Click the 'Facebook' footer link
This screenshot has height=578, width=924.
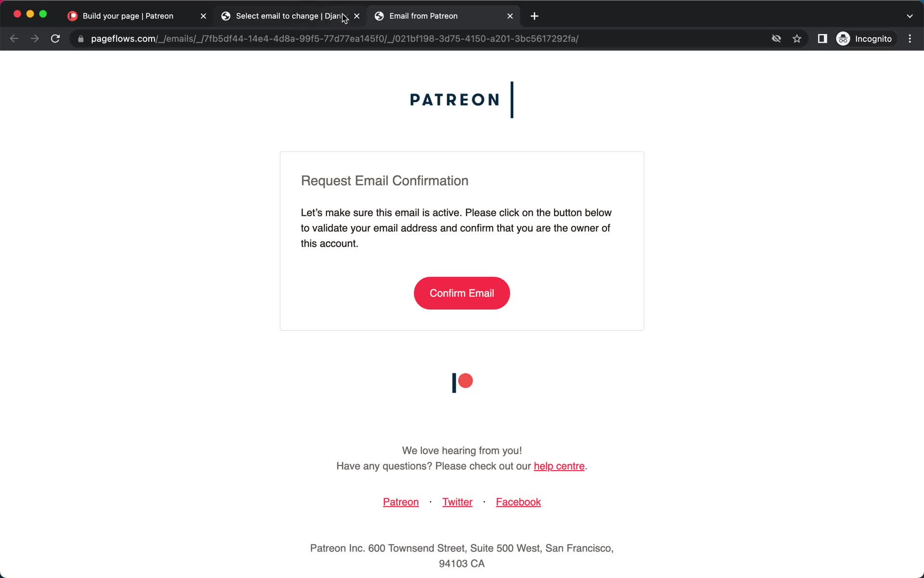tap(518, 501)
